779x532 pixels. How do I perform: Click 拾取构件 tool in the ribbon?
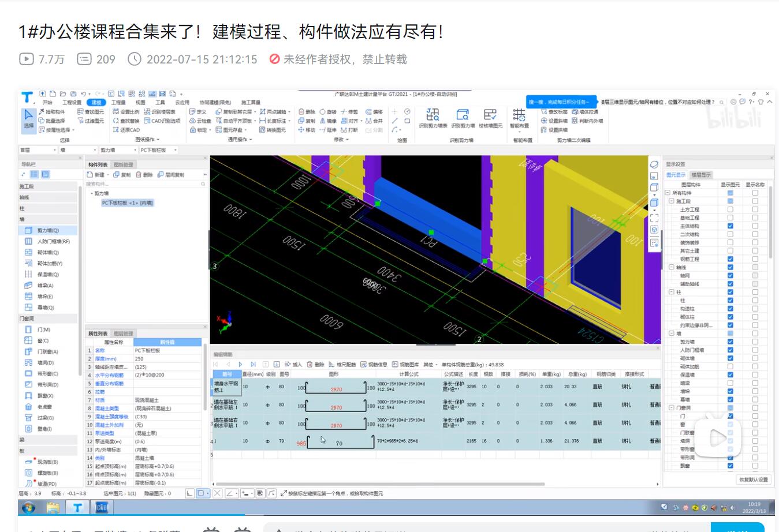click(52, 112)
